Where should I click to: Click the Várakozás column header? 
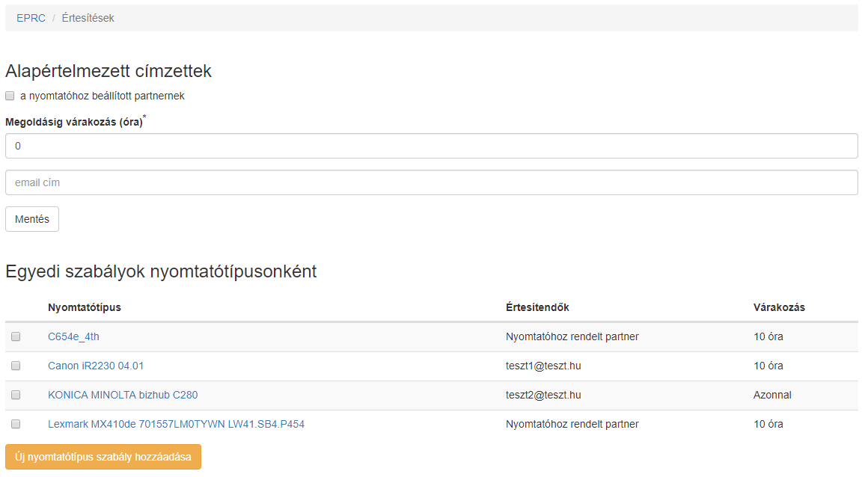click(780, 308)
